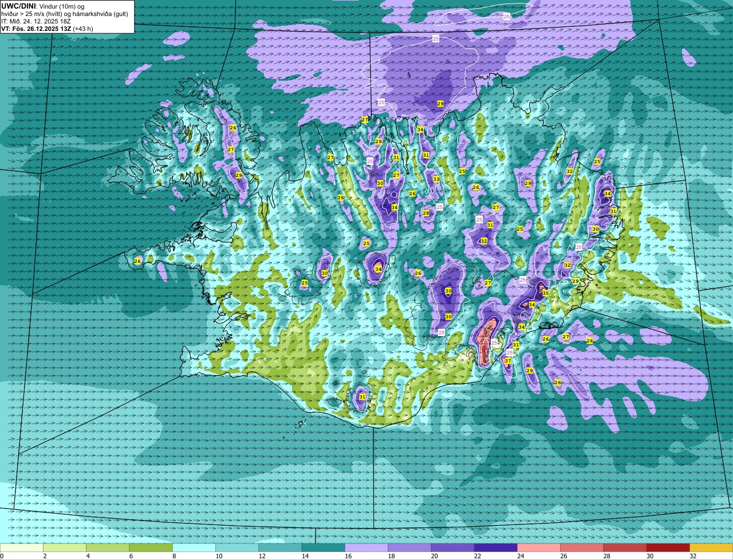Click the legend scale tick label "8"

coord(173,555)
